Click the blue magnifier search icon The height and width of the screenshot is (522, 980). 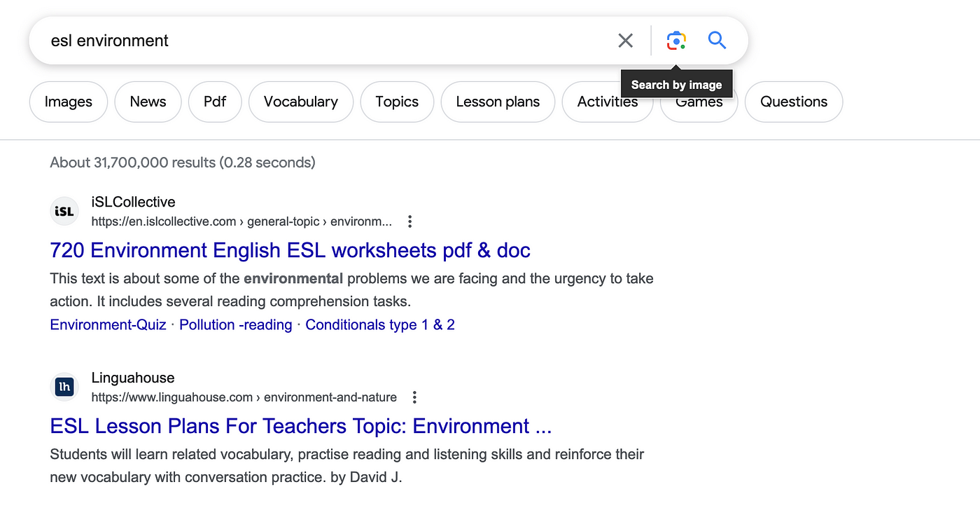(717, 41)
